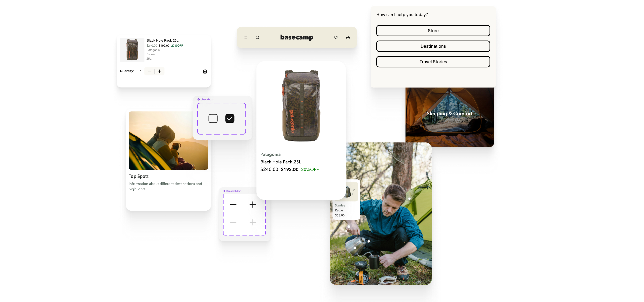This screenshot has height=302, width=644.
Task: Choose the Travel Stories option
Action: [x=433, y=62]
